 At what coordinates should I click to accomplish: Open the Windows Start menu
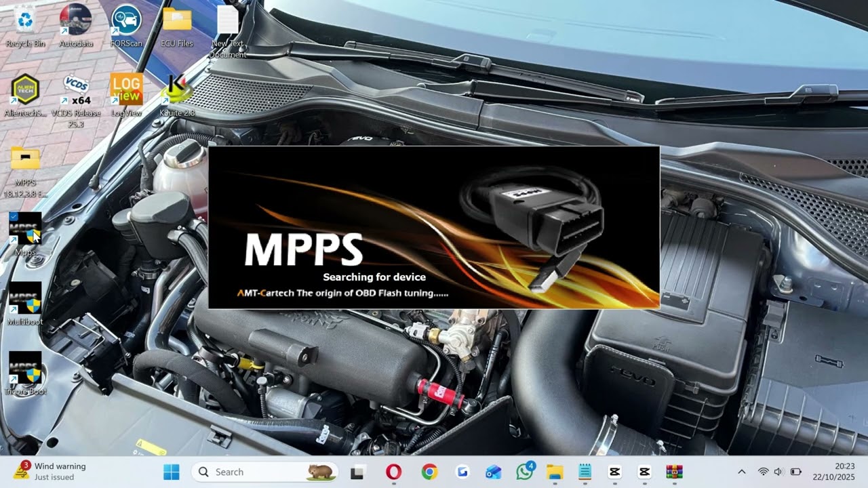pyautogui.click(x=172, y=472)
